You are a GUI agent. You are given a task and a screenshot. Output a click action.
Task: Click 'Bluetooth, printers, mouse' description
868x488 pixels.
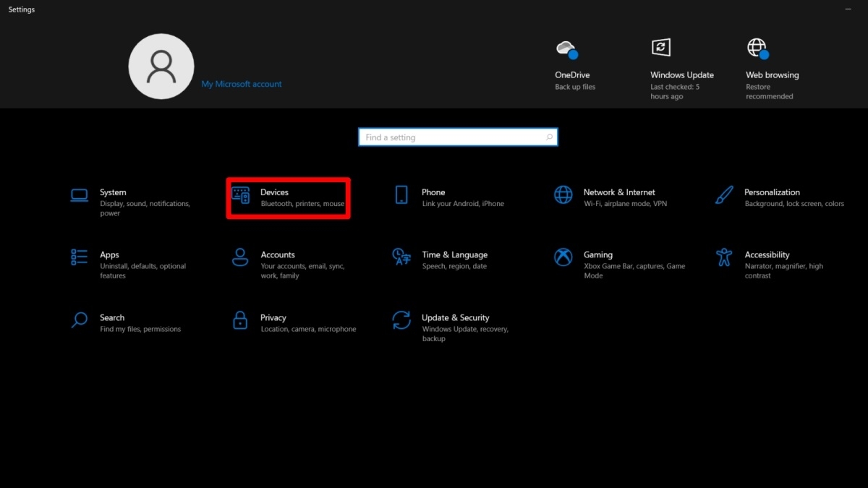[x=302, y=204]
